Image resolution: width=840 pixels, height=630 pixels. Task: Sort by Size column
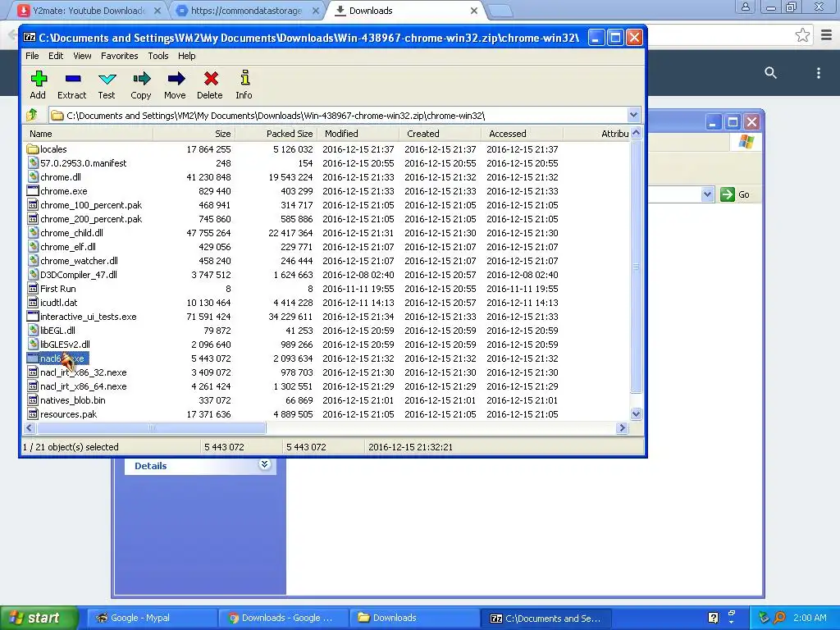[194, 134]
